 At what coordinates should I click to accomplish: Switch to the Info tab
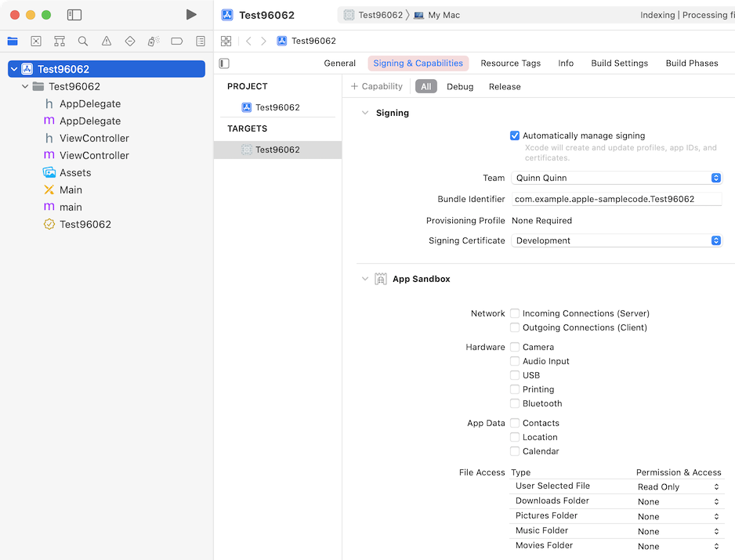(566, 63)
